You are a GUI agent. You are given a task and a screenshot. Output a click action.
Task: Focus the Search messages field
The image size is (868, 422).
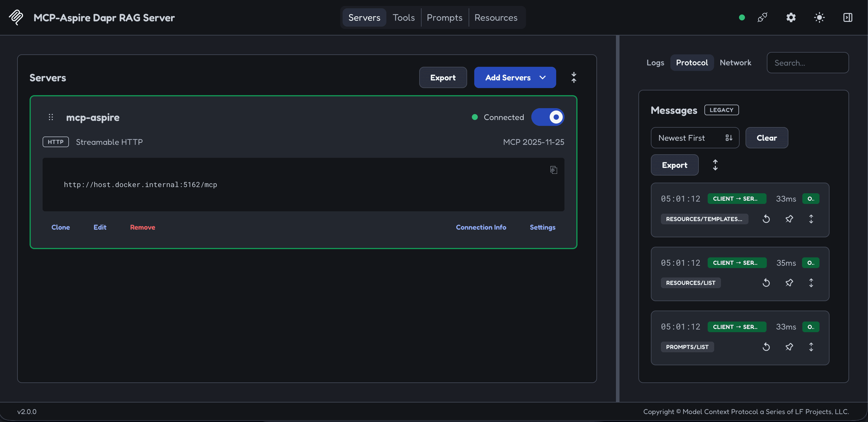pos(808,63)
